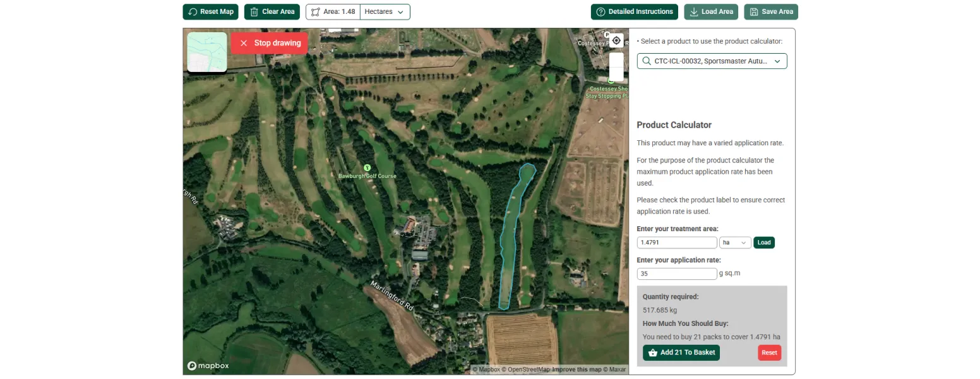Viewport: 980px width, 379px height.
Task: Click the save icon on Save Area
Action: [x=753, y=11]
